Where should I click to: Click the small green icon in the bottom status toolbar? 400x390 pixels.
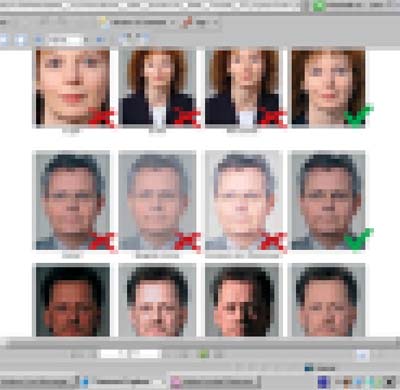click(204, 354)
